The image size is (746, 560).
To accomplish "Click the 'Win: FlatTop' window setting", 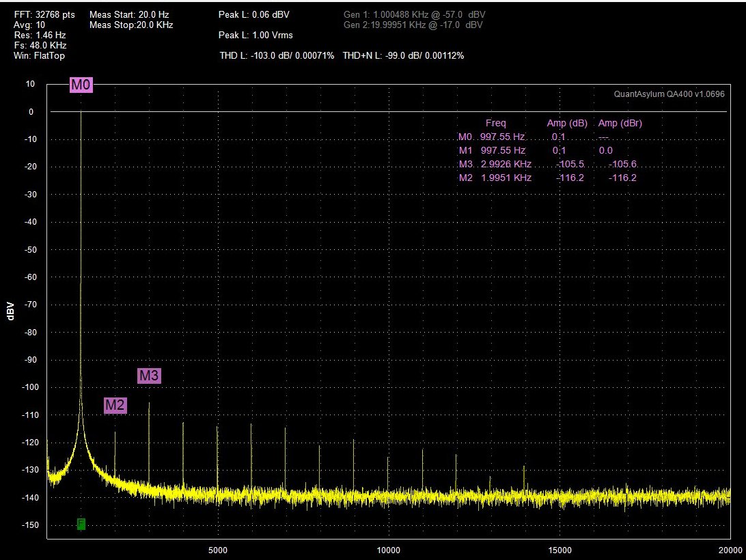I will [39, 56].
